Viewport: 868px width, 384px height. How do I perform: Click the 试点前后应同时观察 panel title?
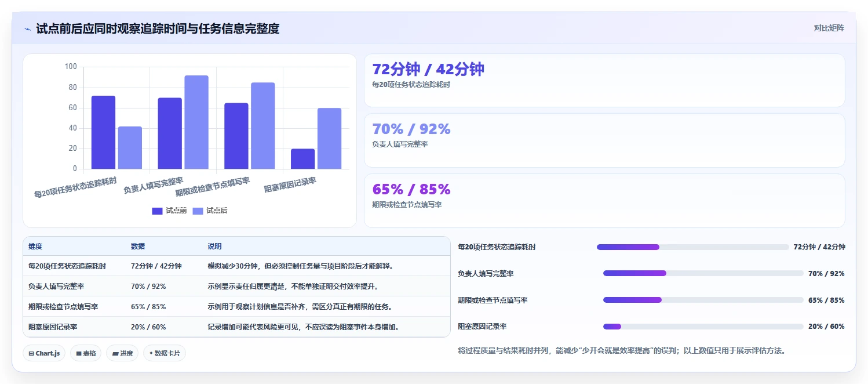click(158, 28)
